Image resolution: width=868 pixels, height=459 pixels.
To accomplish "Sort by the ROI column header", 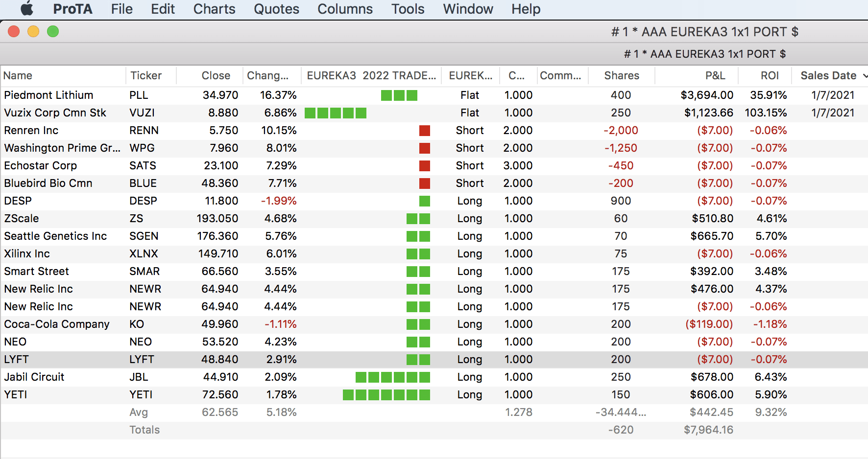I will point(765,76).
